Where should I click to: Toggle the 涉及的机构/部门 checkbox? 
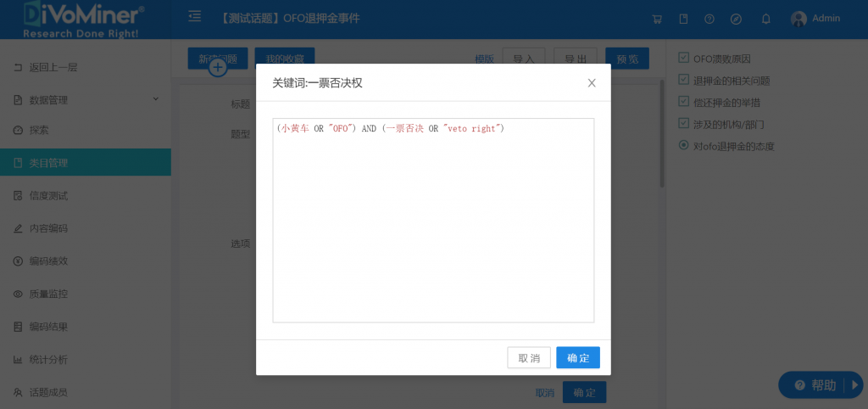pos(684,124)
